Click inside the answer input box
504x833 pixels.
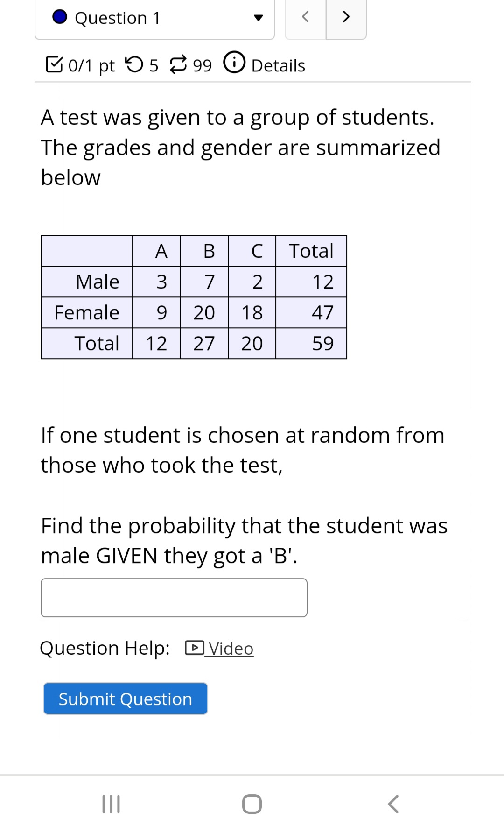(174, 598)
